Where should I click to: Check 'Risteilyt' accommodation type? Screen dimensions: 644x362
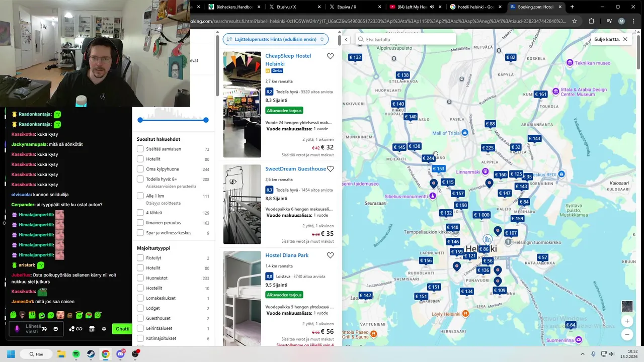point(140,258)
